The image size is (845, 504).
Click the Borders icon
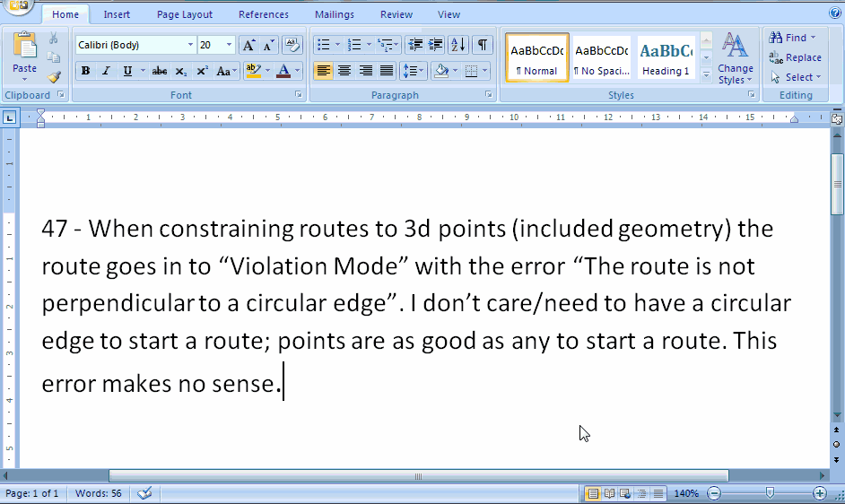[x=472, y=71]
